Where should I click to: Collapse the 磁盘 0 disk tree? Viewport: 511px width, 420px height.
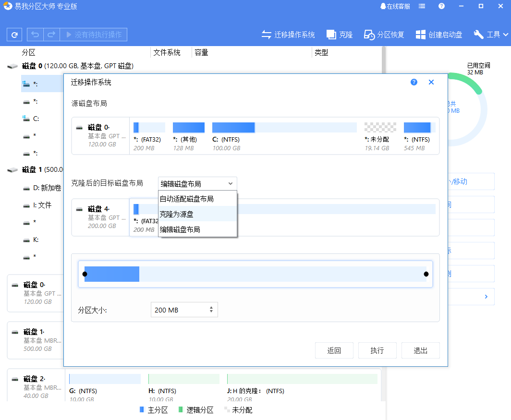pyautogui.click(x=12, y=66)
